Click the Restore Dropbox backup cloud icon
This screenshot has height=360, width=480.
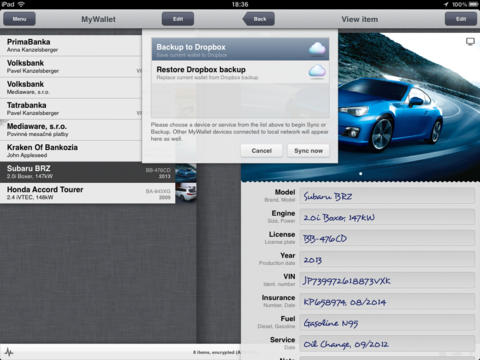317,71
